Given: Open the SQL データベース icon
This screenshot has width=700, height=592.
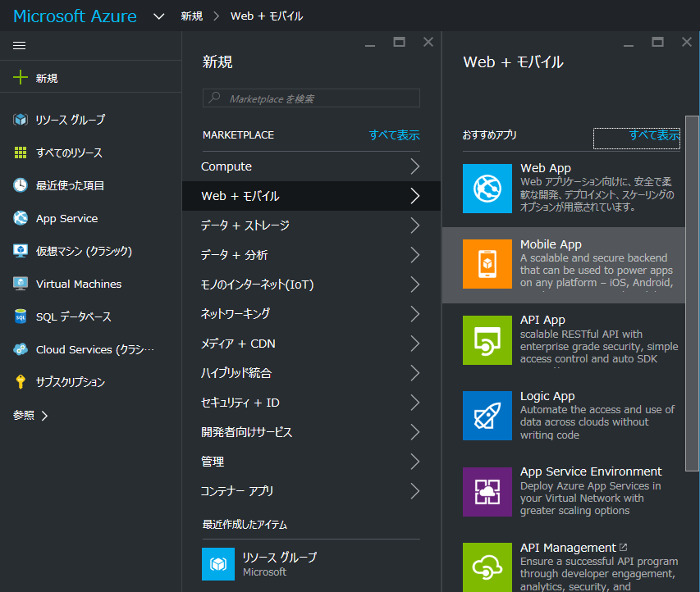Looking at the screenshot, I should (21, 316).
